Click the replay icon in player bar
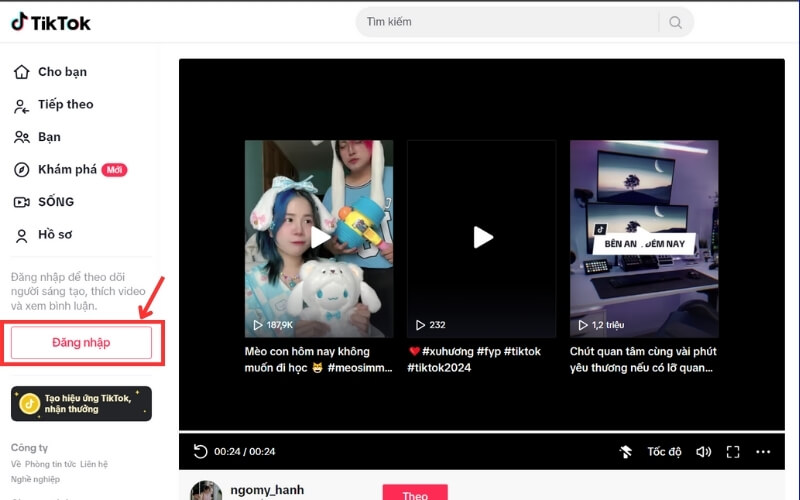Viewport: 800px width, 500px height. tap(201, 451)
